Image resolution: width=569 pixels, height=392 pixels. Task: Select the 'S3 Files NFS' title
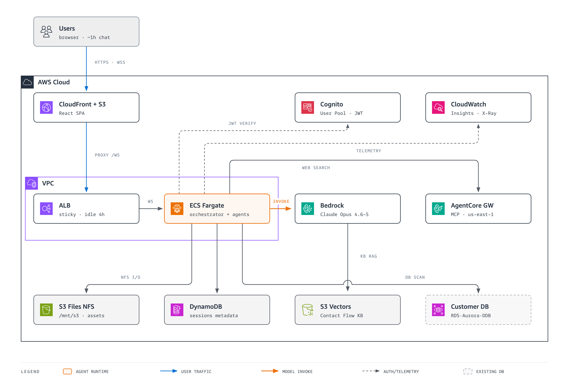point(76,307)
